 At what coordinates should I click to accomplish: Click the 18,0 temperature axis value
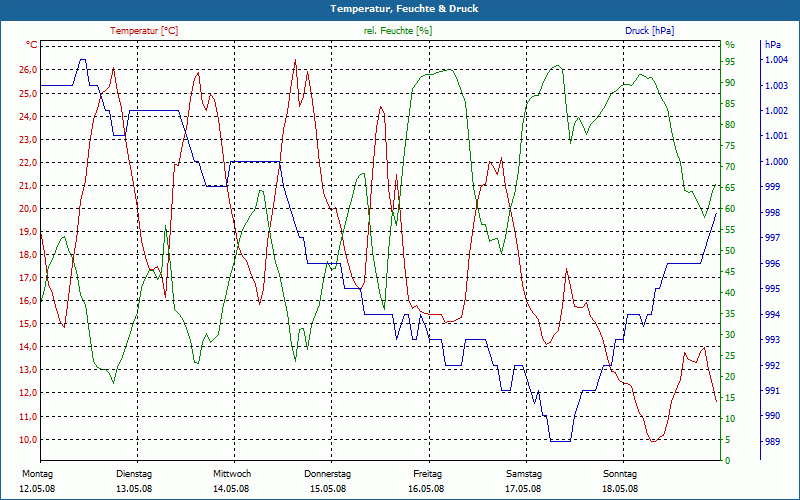[x=28, y=255]
